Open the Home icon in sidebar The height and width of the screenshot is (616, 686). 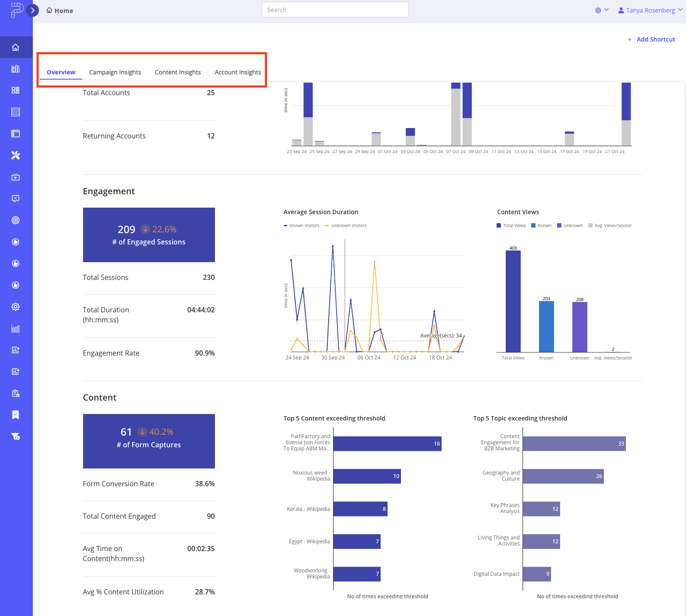pos(16,47)
